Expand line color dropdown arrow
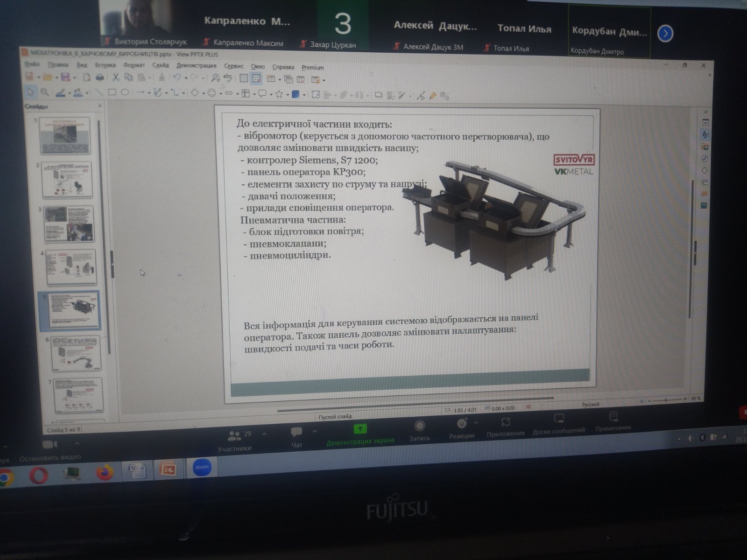 point(70,93)
